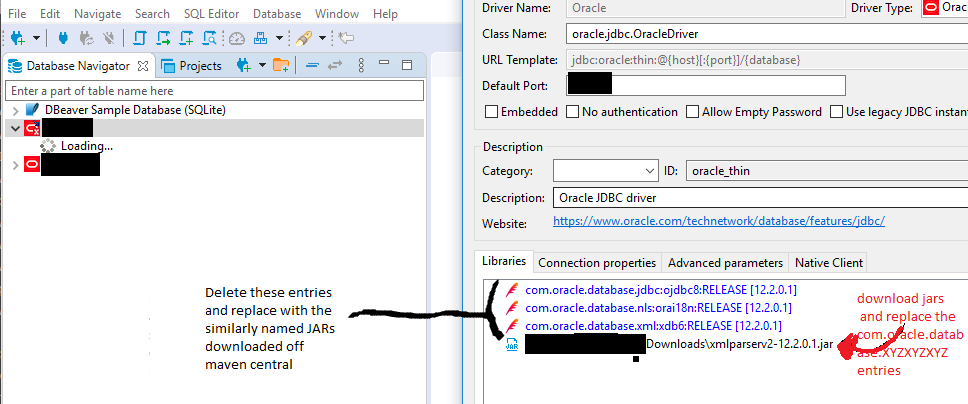Open navigator view menu three-dots icon
This screenshot has width=968, height=404.
(x=362, y=65)
